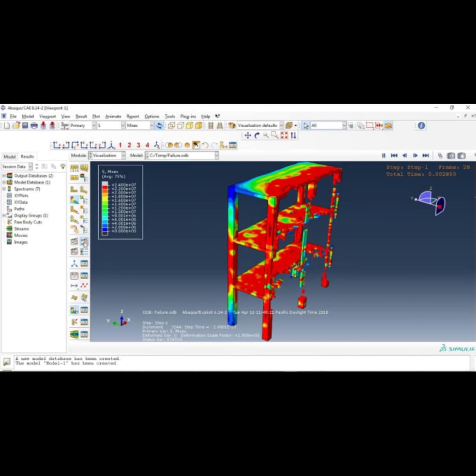Select the Rotate view tool
The width and height of the screenshot is (476, 476).
pos(257,135)
